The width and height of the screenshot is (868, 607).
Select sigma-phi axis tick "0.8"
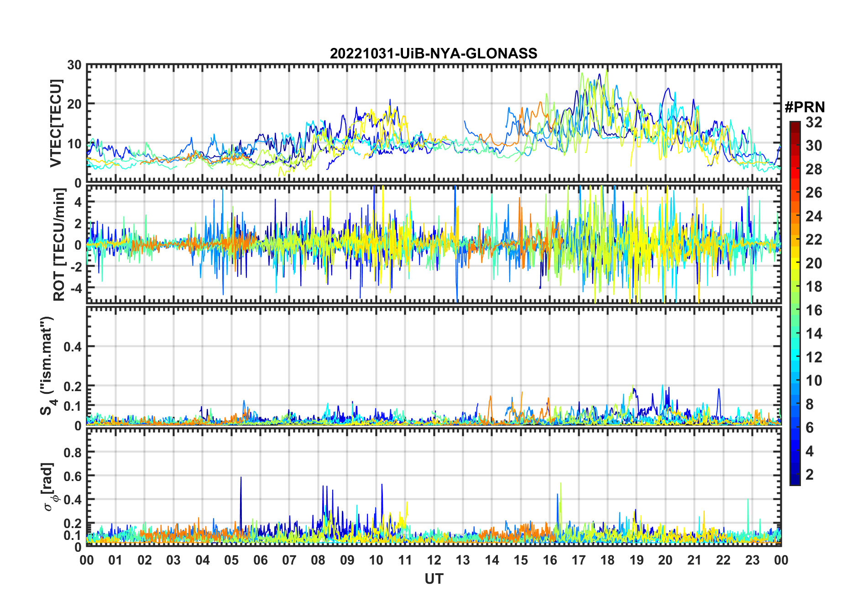pyautogui.click(x=73, y=453)
